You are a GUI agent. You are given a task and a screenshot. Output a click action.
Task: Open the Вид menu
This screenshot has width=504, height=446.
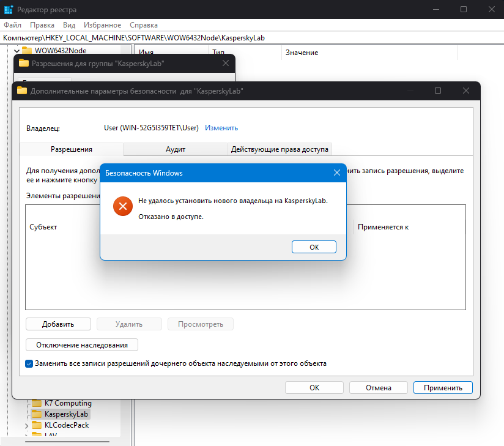[x=69, y=24]
